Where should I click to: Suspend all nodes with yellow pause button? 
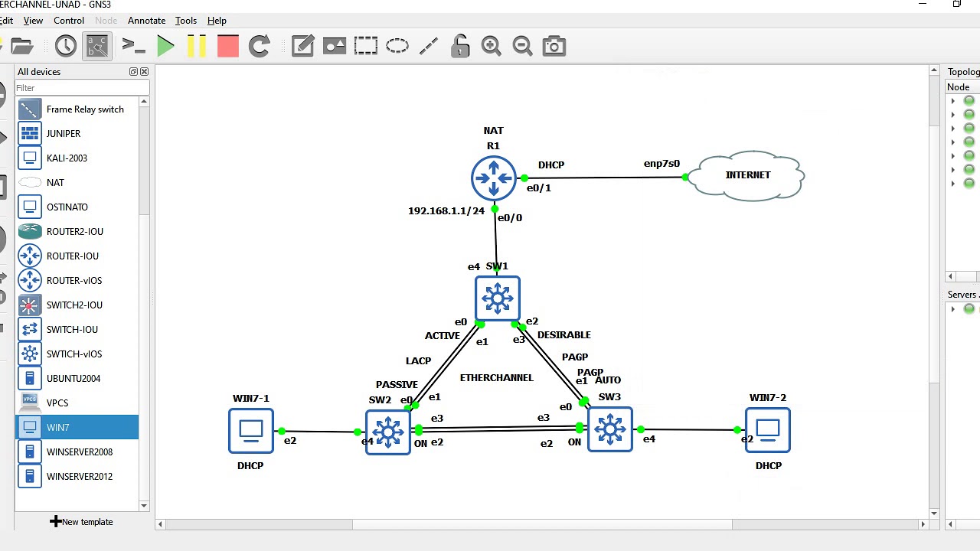[x=197, y=47]
